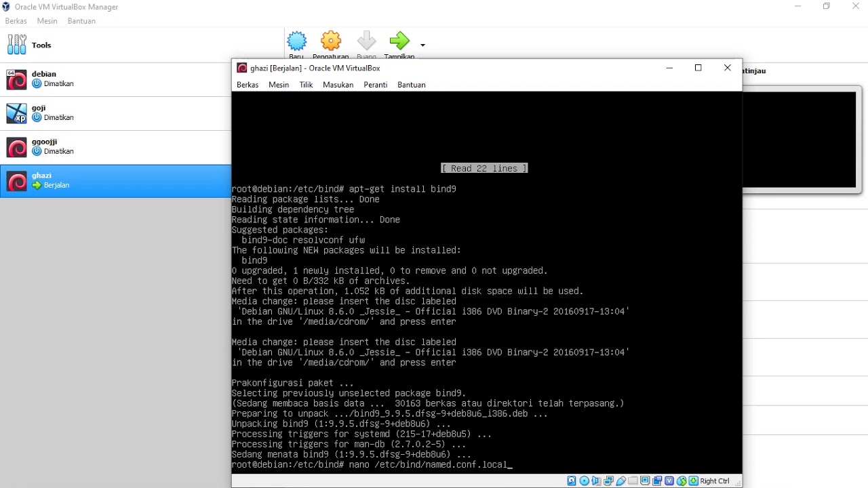The height and width of the screenshot is (488, 868).
Task: Select the goji XP virtual machine
Action: [115, 113]
